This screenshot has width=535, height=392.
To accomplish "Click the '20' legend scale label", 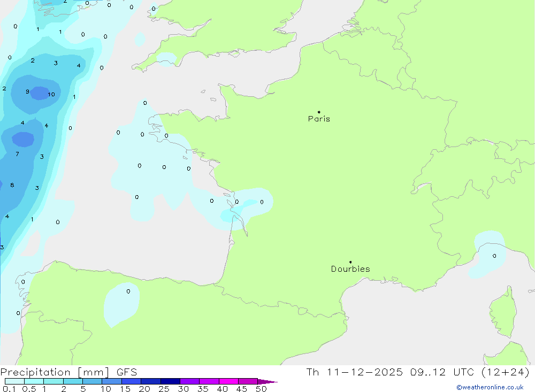I will [x=144, y=389].
